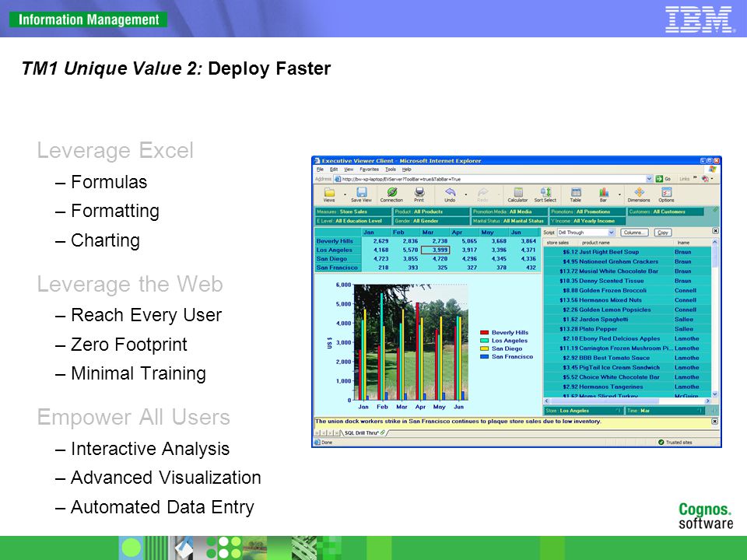Click the Beverly Hills red legend swatch
747x560 pixels.
(485, 332)
